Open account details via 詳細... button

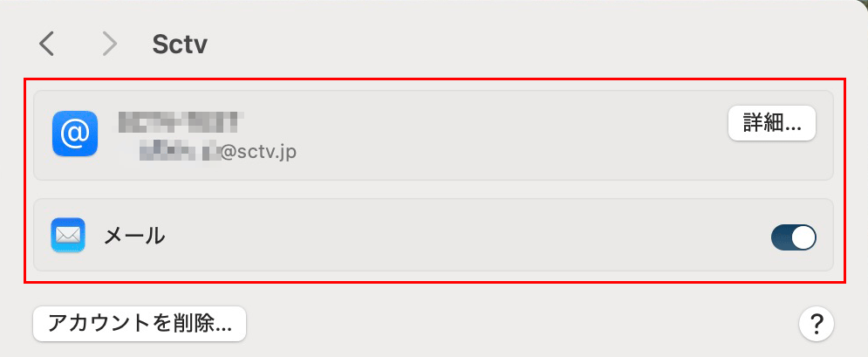pos(772,123)
